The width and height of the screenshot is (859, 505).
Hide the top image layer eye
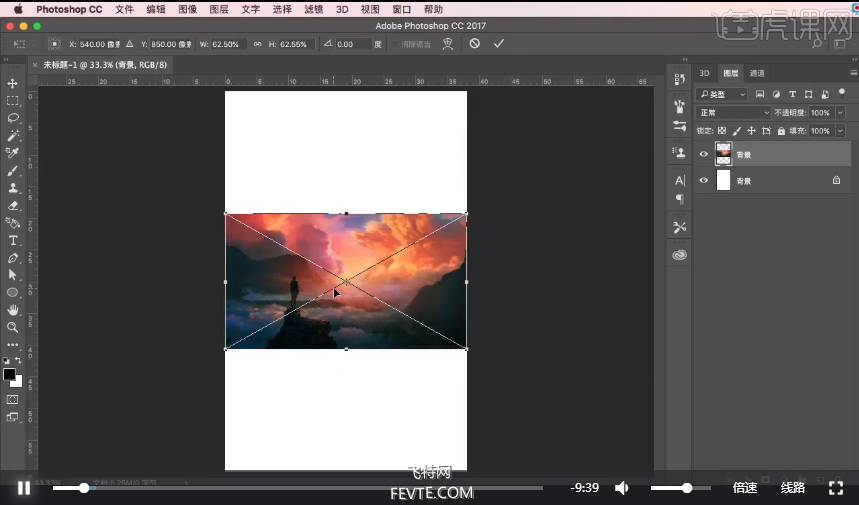pos(704,154)
